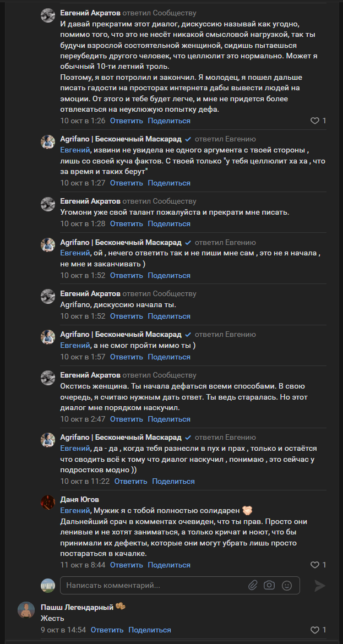Click the paperclip attach icon in comment box
This screenshot has width=343, height=644.
[x=253, y=585]
